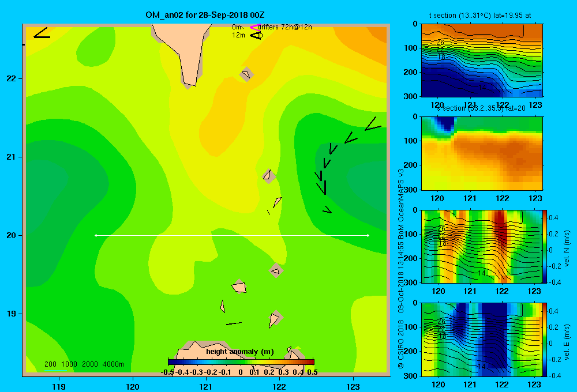Open the eastward velocity section panel at the bottom
This screenshot has width=577, height=392.
tap(482, 340)
